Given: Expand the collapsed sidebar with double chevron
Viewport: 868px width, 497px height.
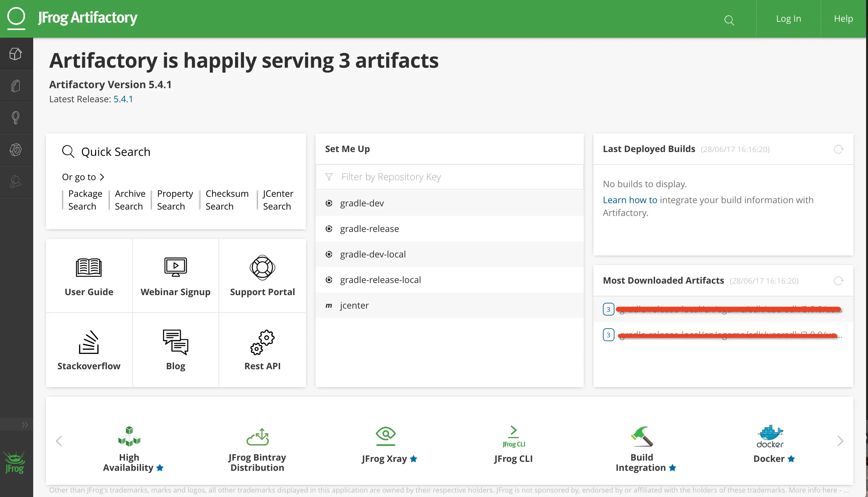Looking at the screenshot, I should pyautogui.click(x=25, y=424).
